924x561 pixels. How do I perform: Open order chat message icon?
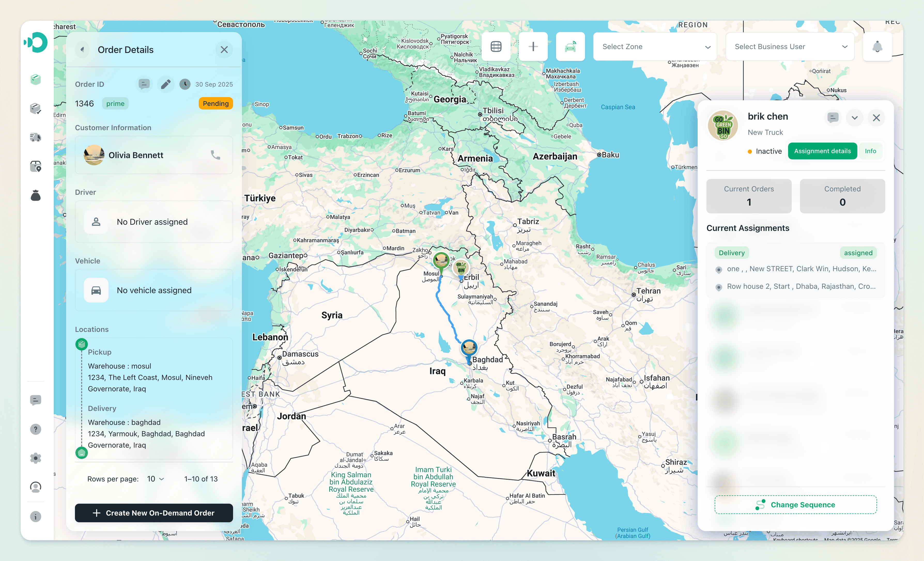144,84
